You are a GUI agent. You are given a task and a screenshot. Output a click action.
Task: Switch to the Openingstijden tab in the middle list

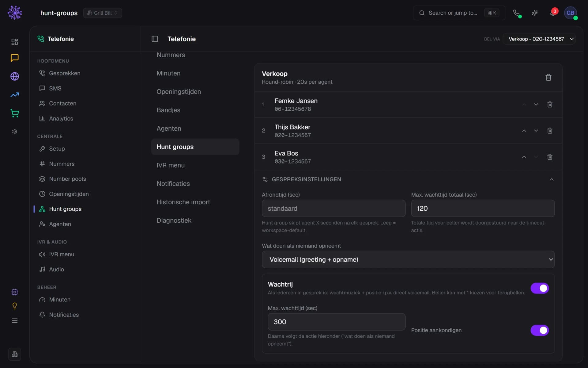[x=179, y=92]
